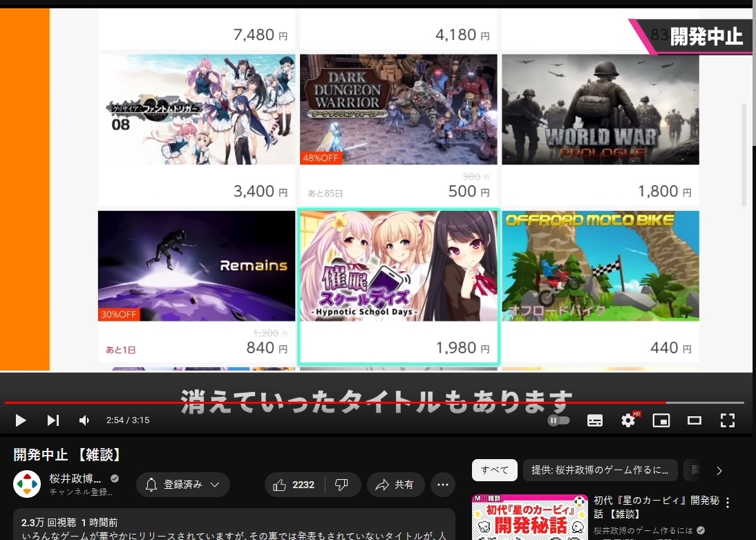Image resolution: width=756 pixels, height=540 pixels.
Task: Mute the video volume
Action: click(84, 420)
